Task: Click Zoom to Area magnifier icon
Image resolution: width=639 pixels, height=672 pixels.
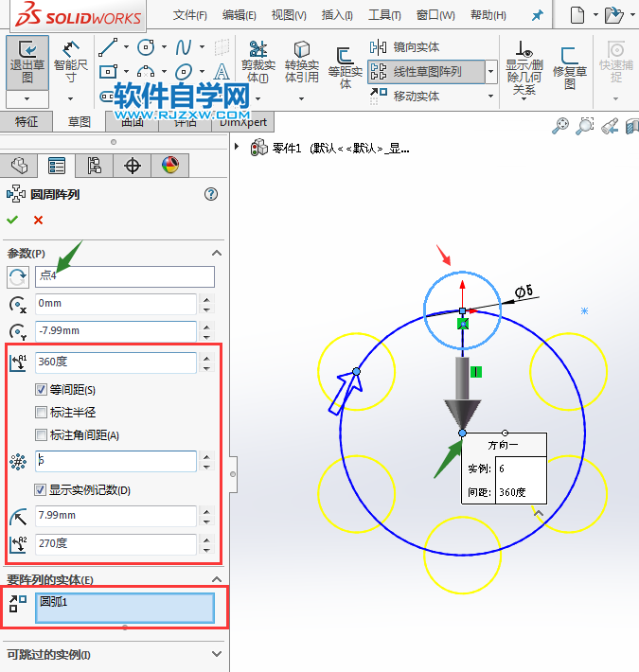Action: pyautogui.click(x=585, y=126)
